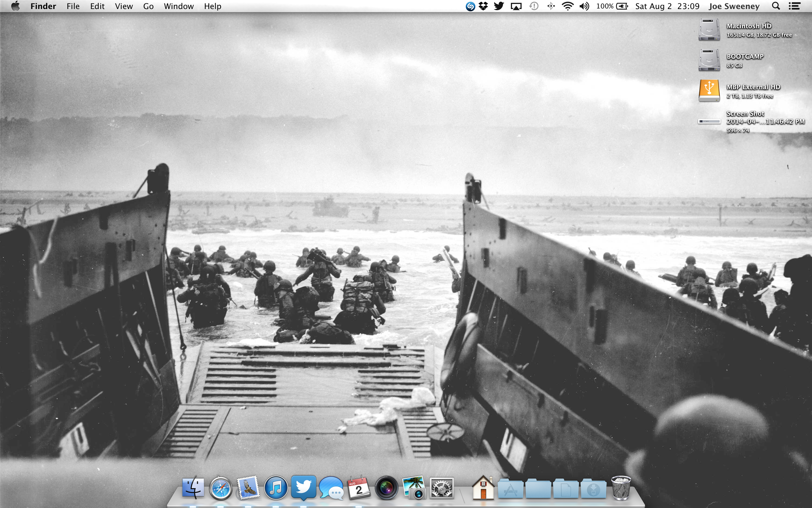Open the Joe Sweeney user menu
Screen dimensions: 812x508
[734, 6]
